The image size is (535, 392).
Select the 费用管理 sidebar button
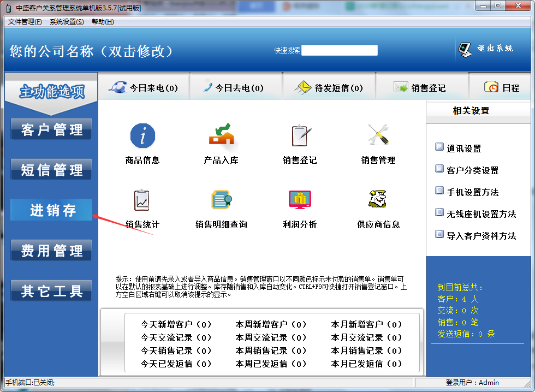pos(51,251)
